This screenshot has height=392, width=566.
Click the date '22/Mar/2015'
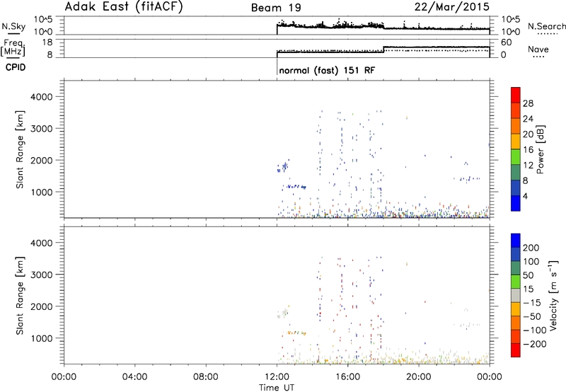tap(452, 7)
